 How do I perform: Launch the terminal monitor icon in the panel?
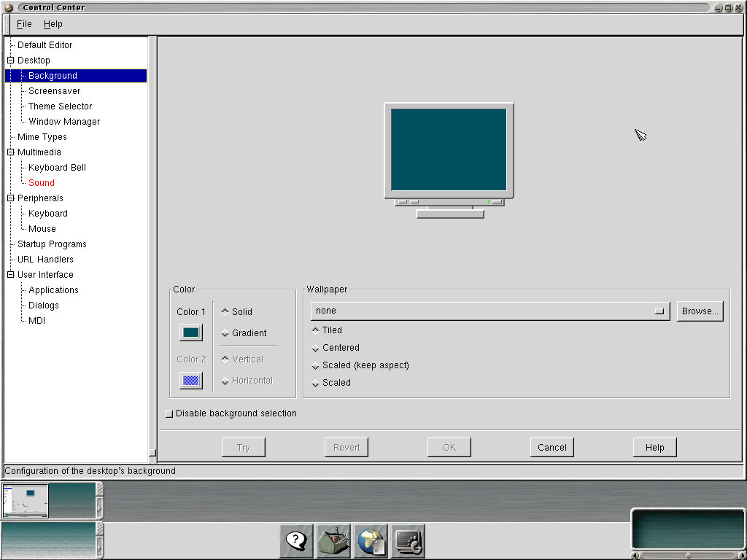click(x=408, y=540)
